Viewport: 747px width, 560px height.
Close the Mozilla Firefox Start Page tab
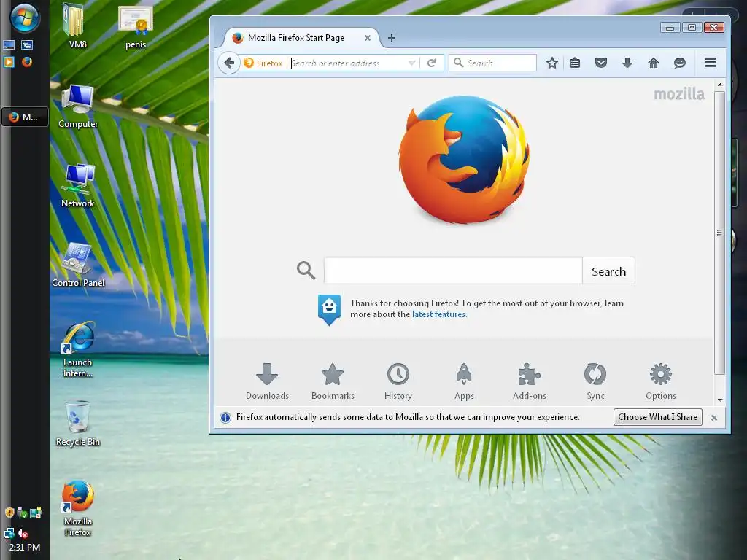[368, 38]
